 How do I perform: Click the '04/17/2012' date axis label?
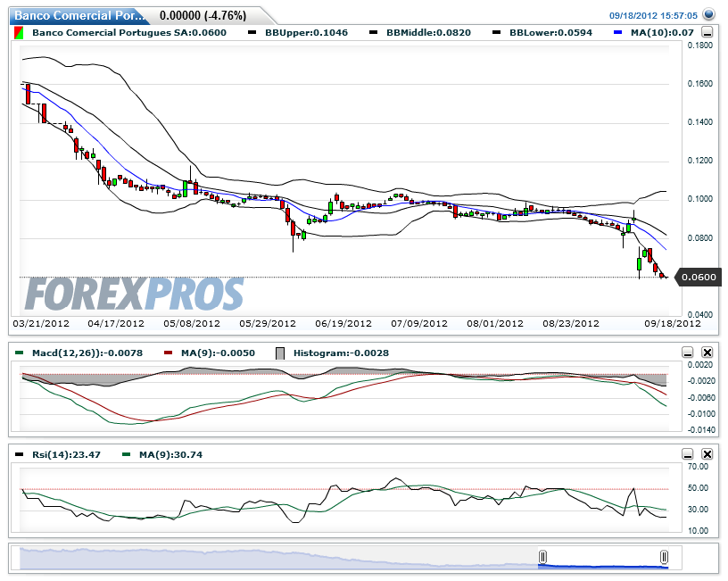point(116,323)
